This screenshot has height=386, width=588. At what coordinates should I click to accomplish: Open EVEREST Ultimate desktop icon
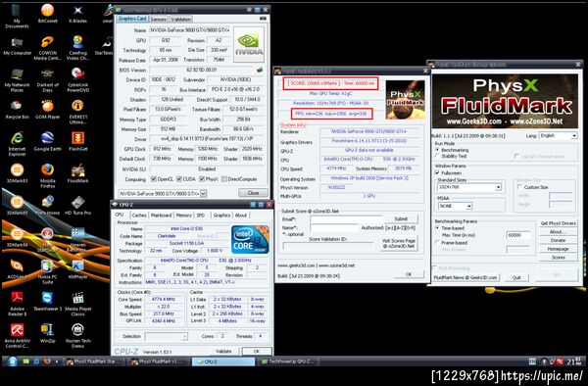[77, 112]
